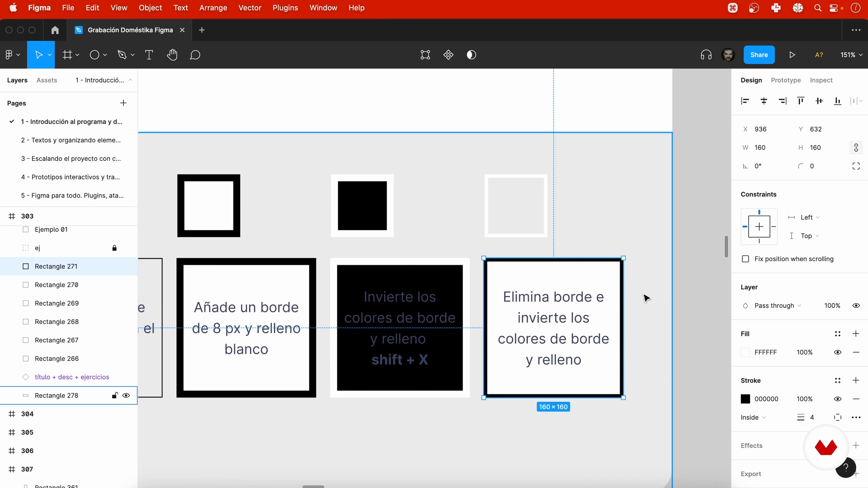Viewport: 868px width, 488px height.
Task: Open horizontal constraint Left dropdown
Action: click(x=810, y=218)
